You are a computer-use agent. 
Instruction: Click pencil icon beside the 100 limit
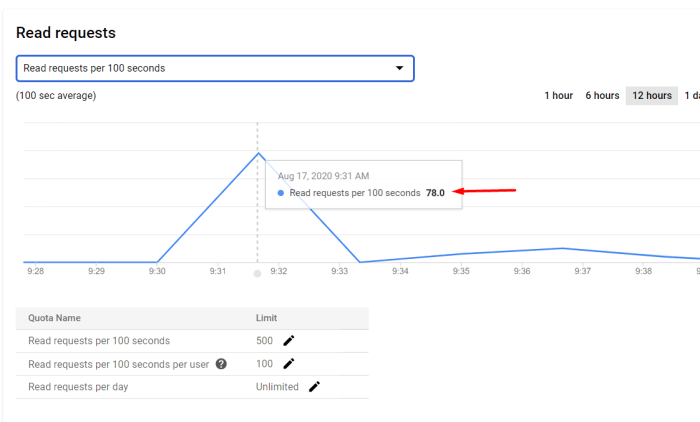coord(289,364)
